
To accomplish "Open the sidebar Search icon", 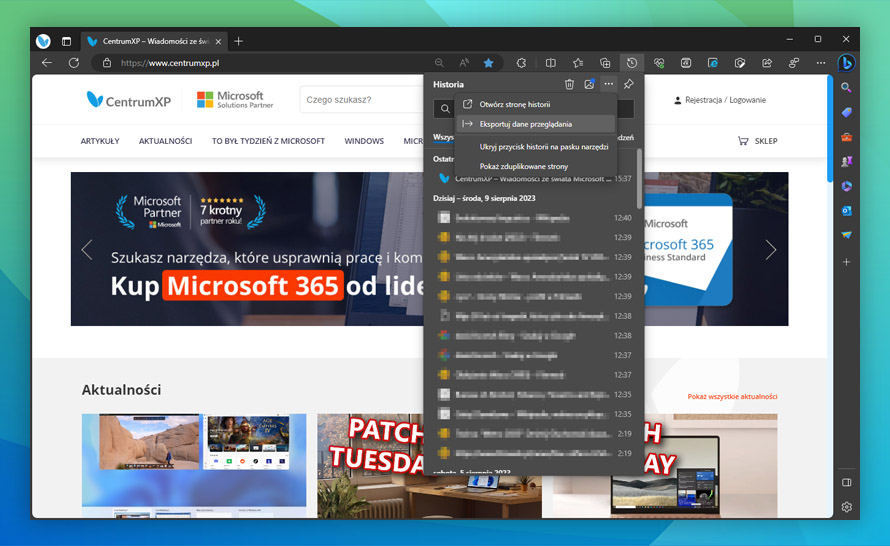I will (x=846, y=87).
